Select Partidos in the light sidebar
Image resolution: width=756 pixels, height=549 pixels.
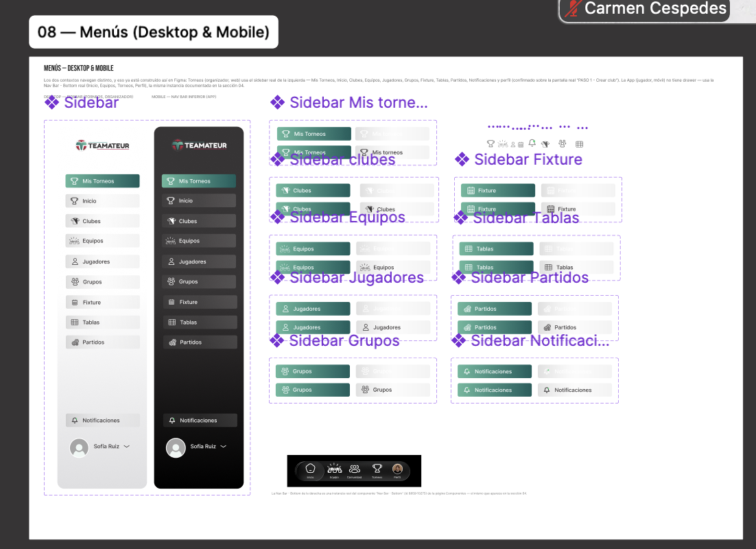[x=102, y=342]
